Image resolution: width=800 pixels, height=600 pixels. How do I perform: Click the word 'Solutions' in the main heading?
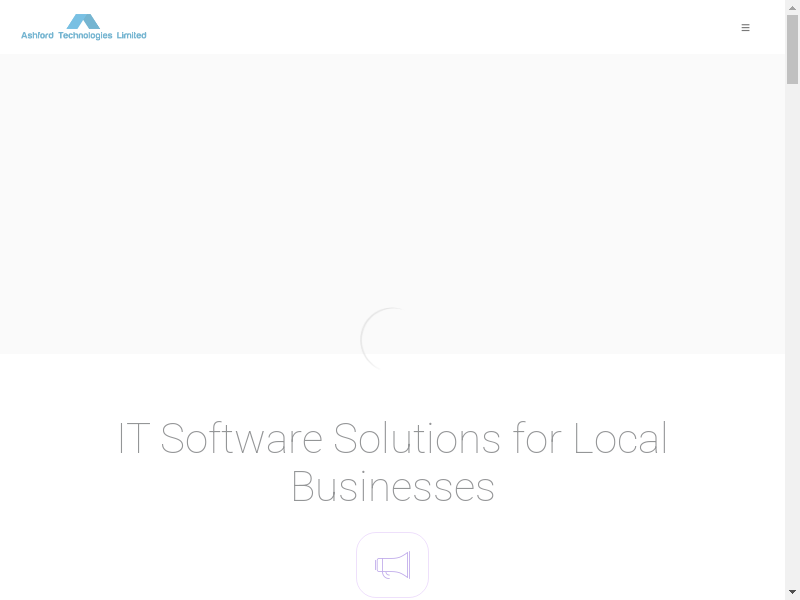point(417,439)
